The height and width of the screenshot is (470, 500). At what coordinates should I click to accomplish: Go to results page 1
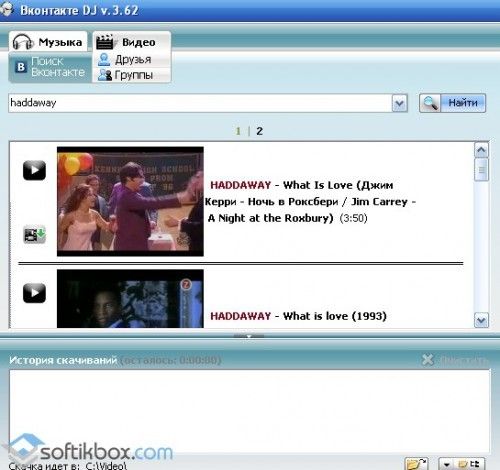pos(238,131)
